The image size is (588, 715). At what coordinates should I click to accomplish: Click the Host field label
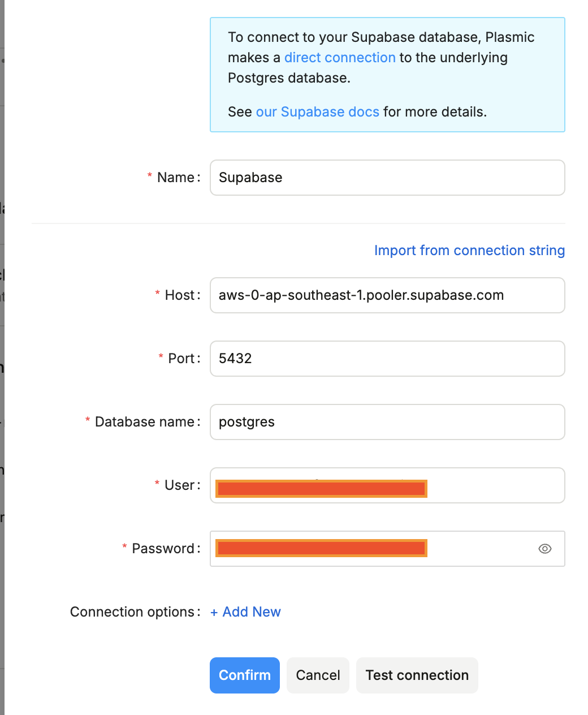point(180,295)
